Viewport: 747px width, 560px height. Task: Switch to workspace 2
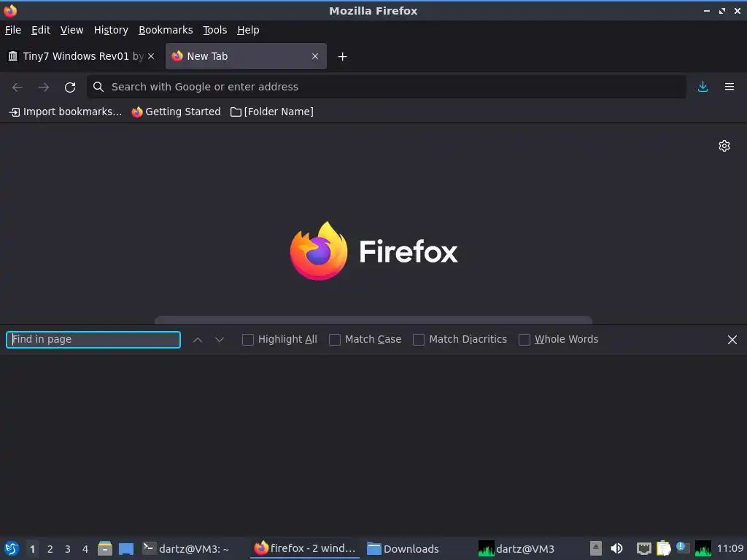click(x=50, y=549)
